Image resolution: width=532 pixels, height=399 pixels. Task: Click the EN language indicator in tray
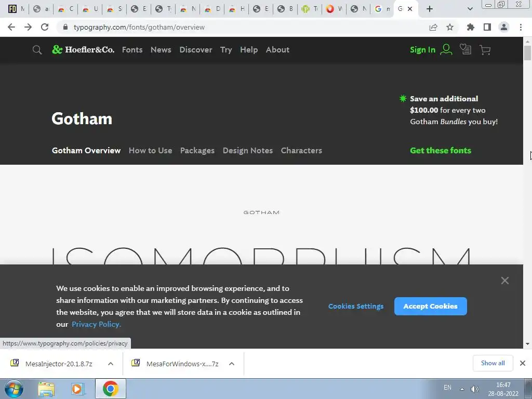coord(447,387)
